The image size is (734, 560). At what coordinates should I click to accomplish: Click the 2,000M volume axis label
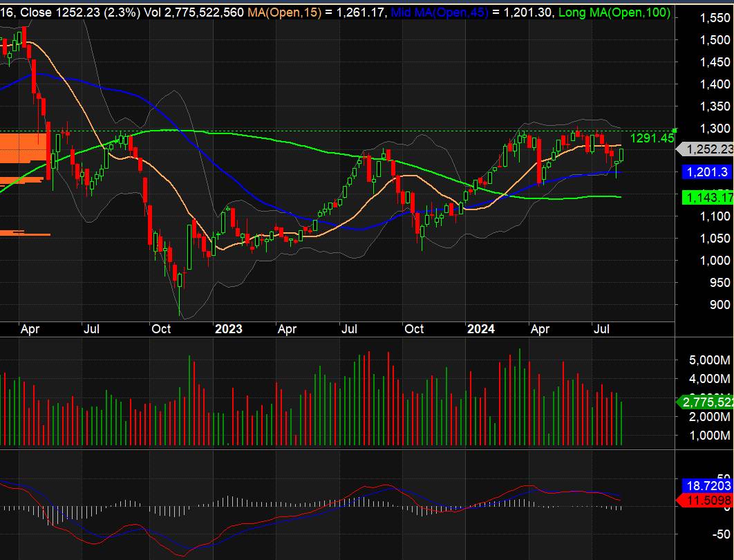pyautogui.click(x=710, y=417)
